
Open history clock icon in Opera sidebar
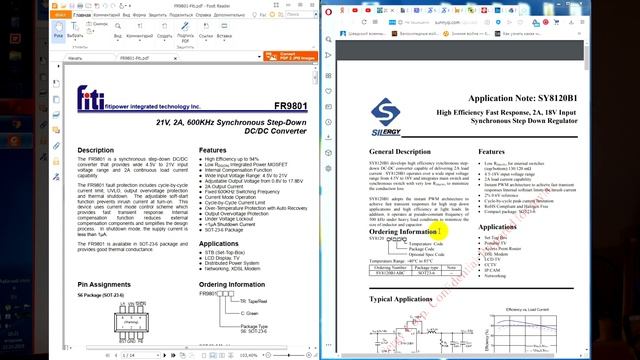click(329, 122)
